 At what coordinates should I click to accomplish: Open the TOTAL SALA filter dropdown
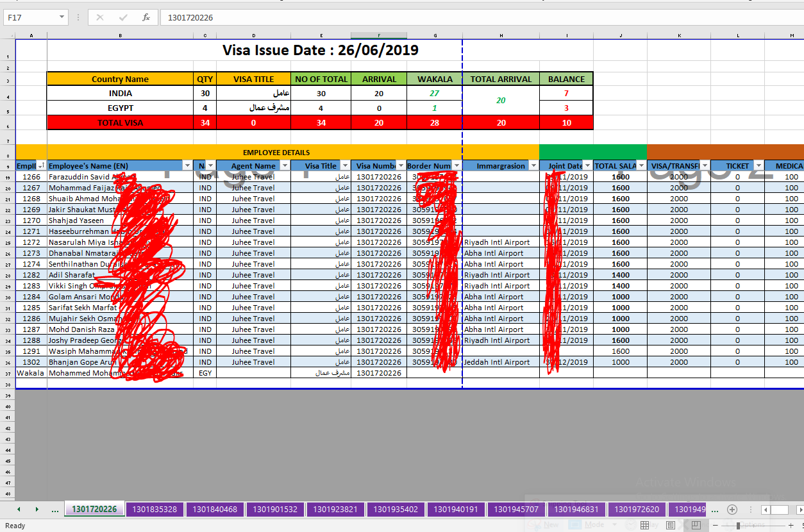(x=641, y=166)
